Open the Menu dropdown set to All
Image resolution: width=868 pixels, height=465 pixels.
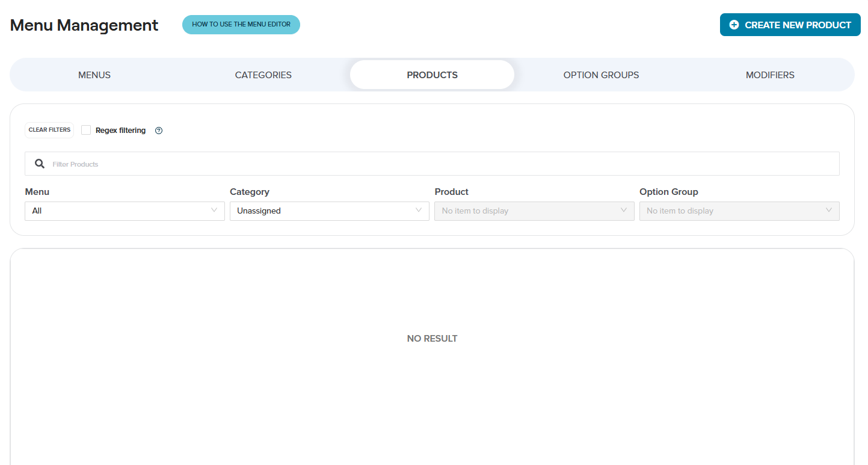tap(125, 211)
